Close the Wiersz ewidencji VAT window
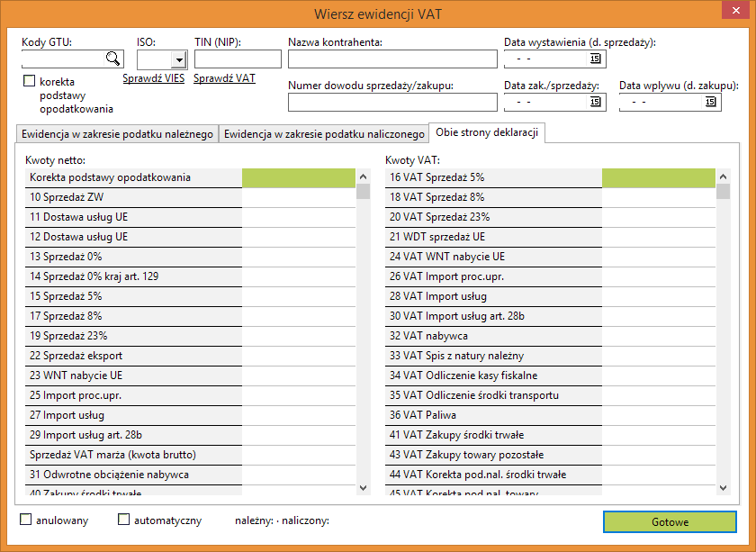Screen dimensions: 756x552 (x=736, y=10)
